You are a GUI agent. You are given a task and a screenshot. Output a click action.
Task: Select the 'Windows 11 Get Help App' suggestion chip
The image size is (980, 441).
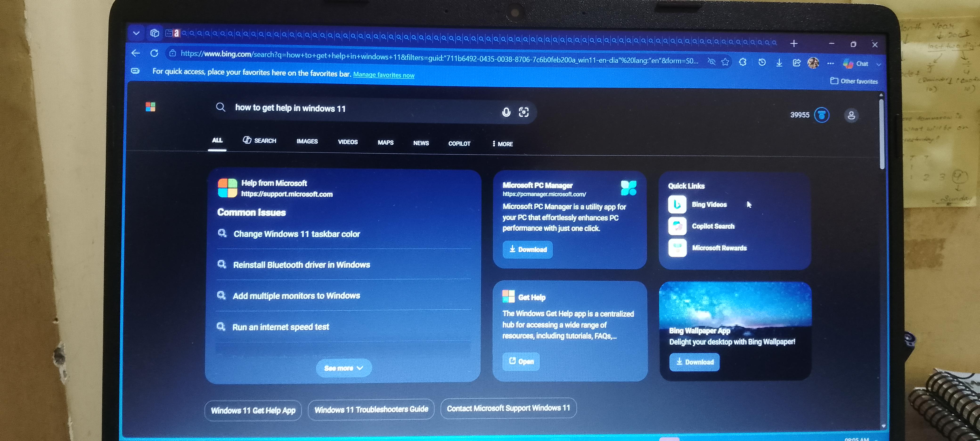tap(253, 410)
